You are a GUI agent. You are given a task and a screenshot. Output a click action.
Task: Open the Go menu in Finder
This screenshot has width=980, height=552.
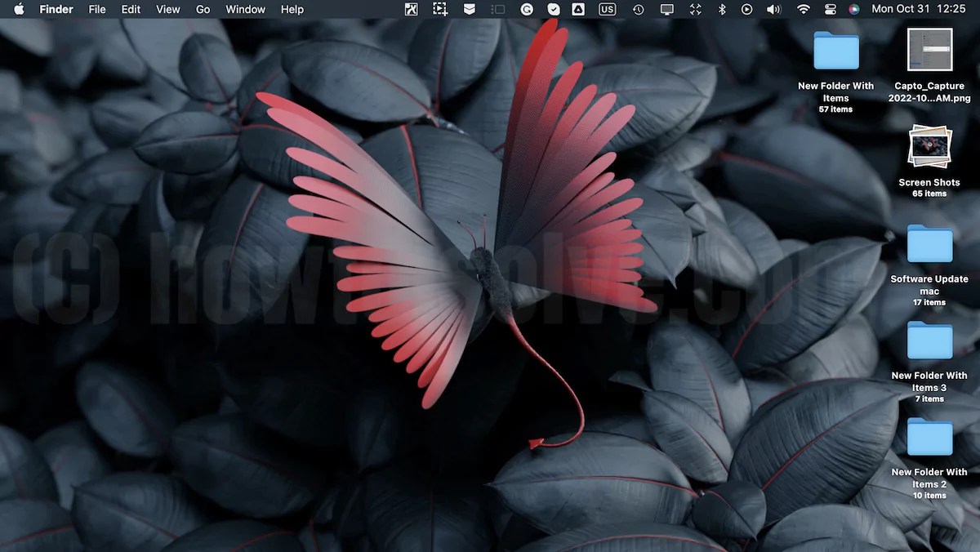pos(203,9)
